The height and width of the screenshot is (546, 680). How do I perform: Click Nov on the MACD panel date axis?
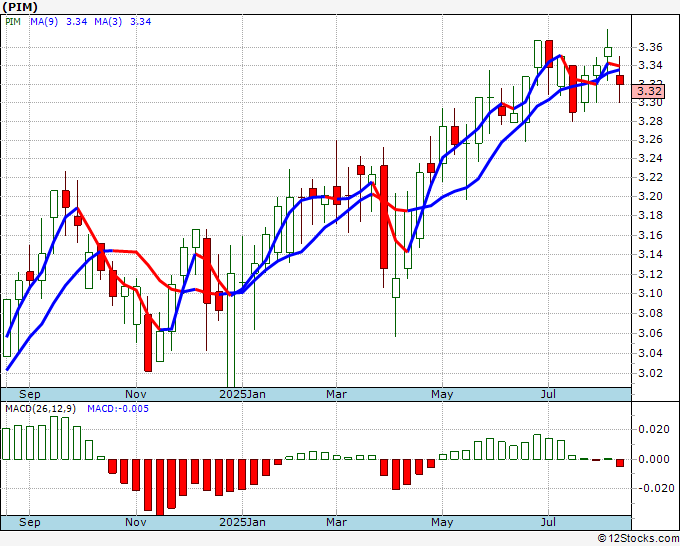pyautogui.click(x=136, y=522)
